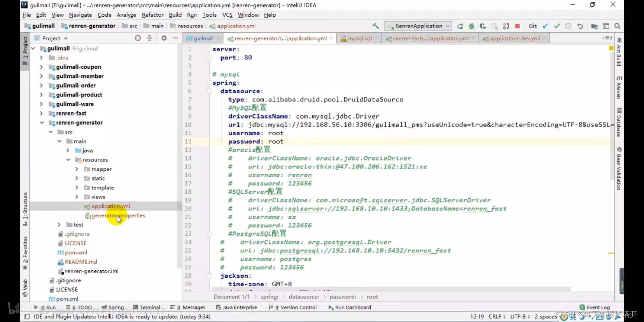Viewport: 644px width, 322px height.
Task: Open the File menu
Action: (27, 15)
